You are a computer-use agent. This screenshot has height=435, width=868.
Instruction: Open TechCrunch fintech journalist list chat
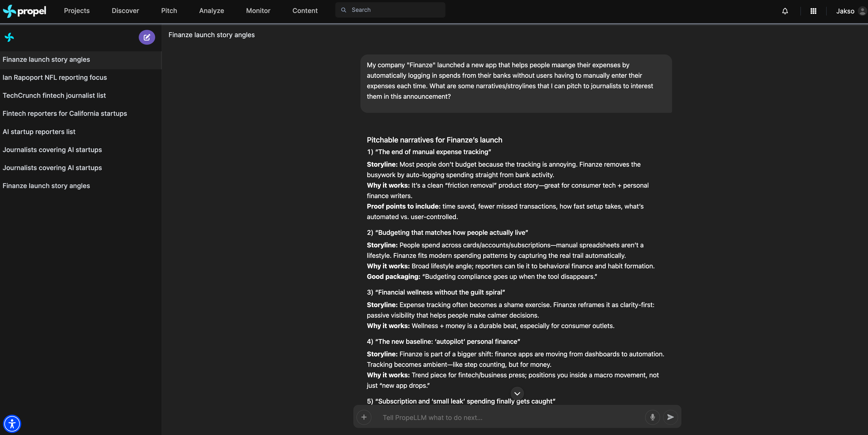(54, 96)
